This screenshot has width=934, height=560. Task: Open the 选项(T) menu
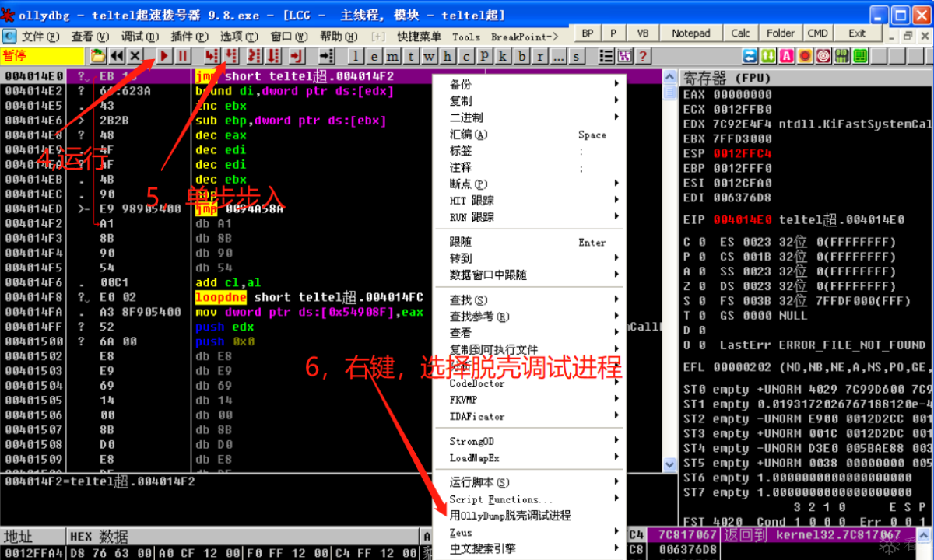239,37
